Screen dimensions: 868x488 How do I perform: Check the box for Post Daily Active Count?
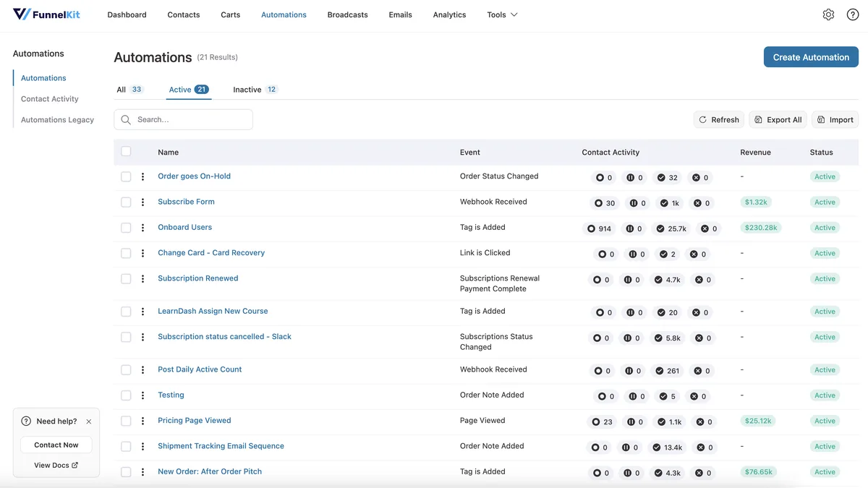[x=126, y=370]
